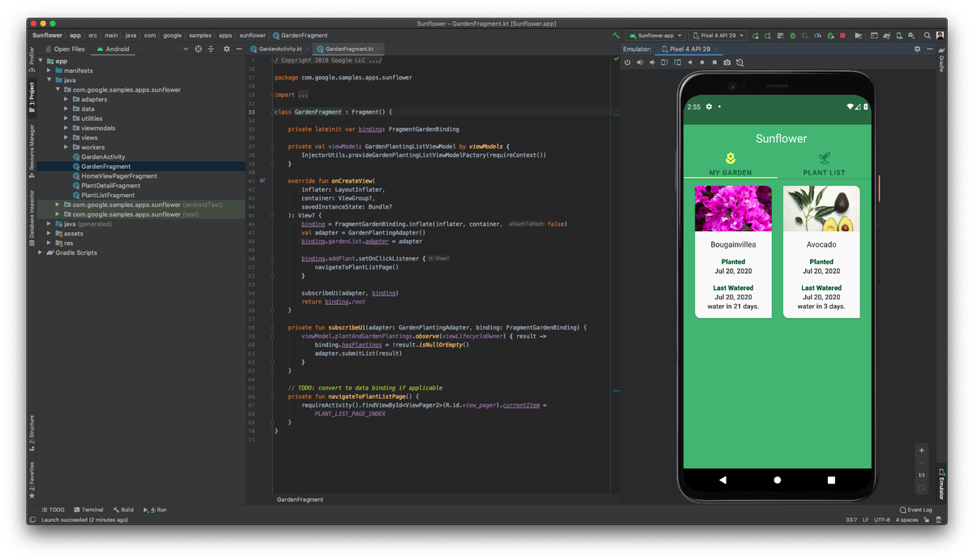Viewport: 974px width, 560px height.
Task: Take a screenshot with the emulator camera icon
Action: tap(726, 62)
